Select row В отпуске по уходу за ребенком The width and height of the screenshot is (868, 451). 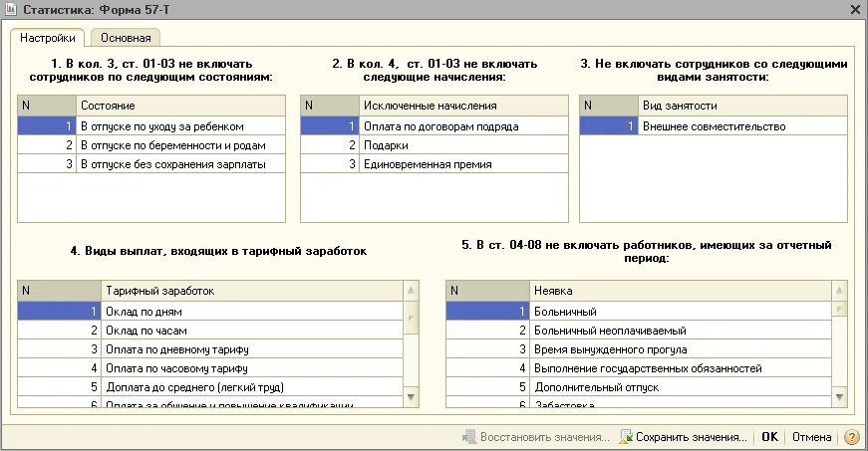pos(151,126)
